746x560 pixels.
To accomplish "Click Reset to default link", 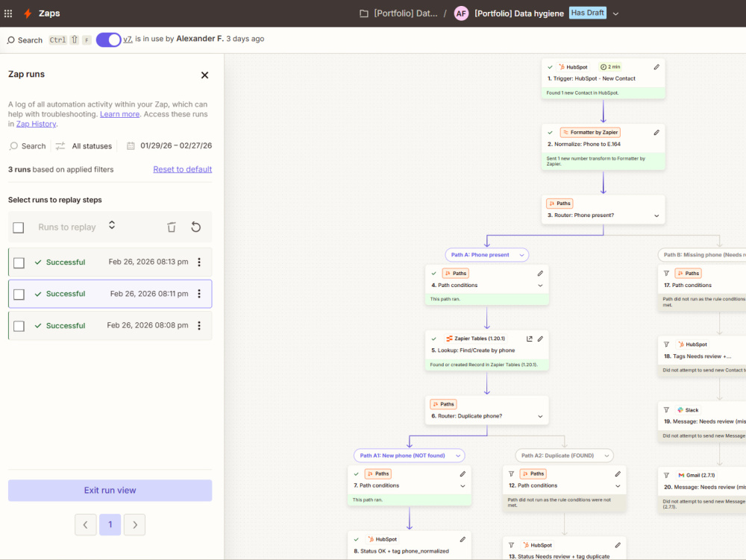I will [x=182, y=169].
